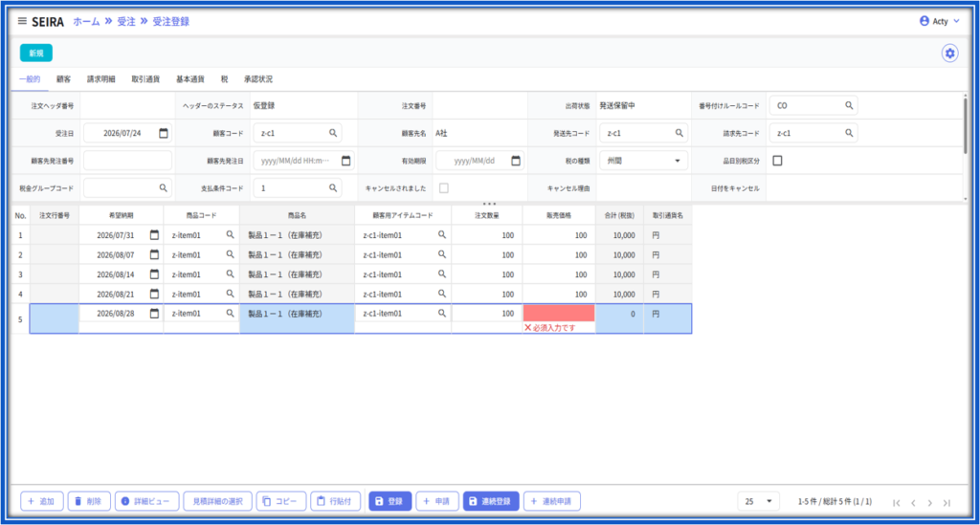Click 商品コード search icon in row 1

click(x=230, y=234)
